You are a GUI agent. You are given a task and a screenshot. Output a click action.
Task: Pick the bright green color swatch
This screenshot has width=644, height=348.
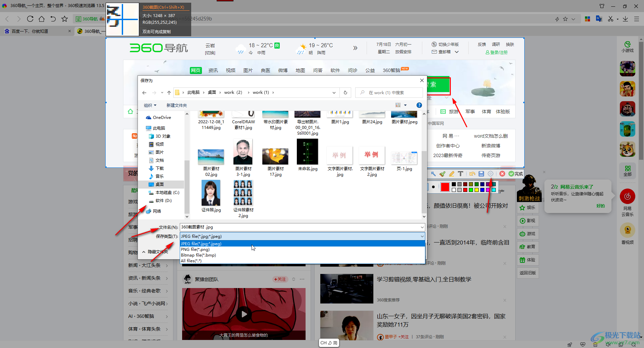(471, 190)
